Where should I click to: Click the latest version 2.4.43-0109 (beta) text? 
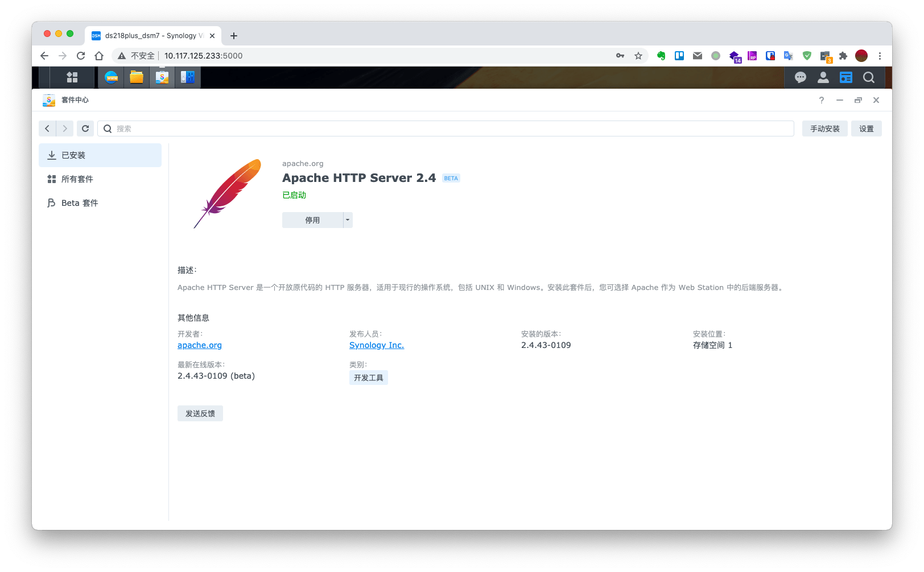pos(216,376)
